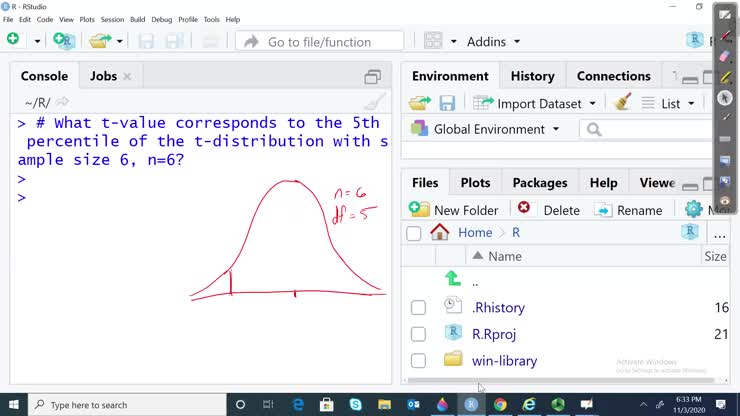
Task: Click the New File plus icon
Action: click(x=13, y=39)
